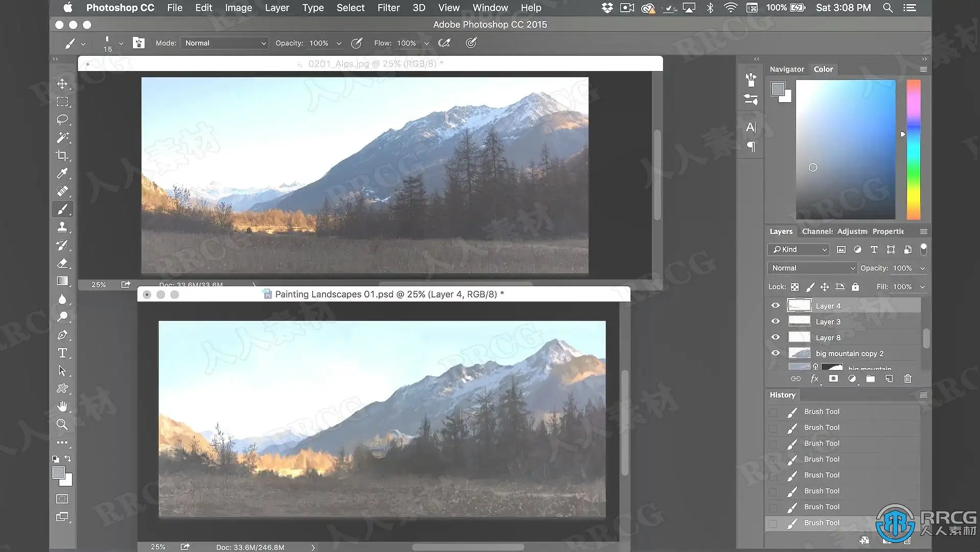Reset default foreground and background colors
This screenshot has height=552, width=980.
click(56, 459)
